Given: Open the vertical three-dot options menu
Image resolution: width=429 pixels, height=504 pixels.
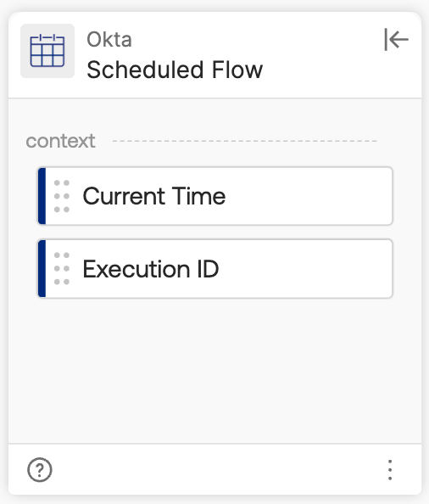Looking at the screenshot, I should (x=390, y=470).
